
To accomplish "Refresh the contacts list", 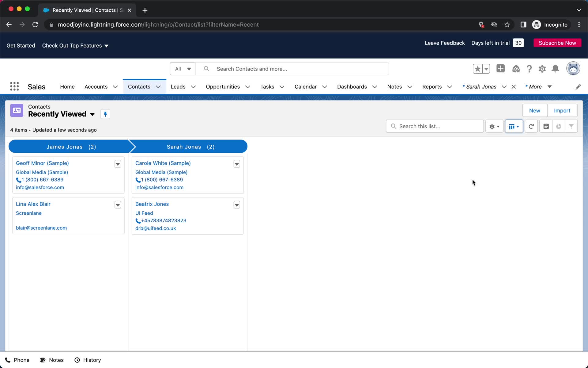I will [x=531, y=126].
